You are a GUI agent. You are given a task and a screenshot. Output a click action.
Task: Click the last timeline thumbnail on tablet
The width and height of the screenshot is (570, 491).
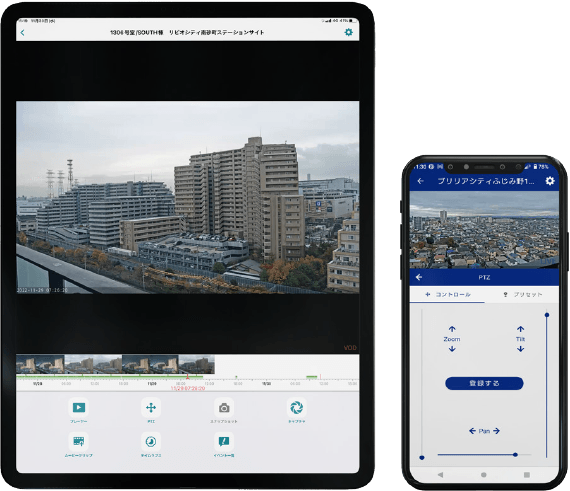196,365
